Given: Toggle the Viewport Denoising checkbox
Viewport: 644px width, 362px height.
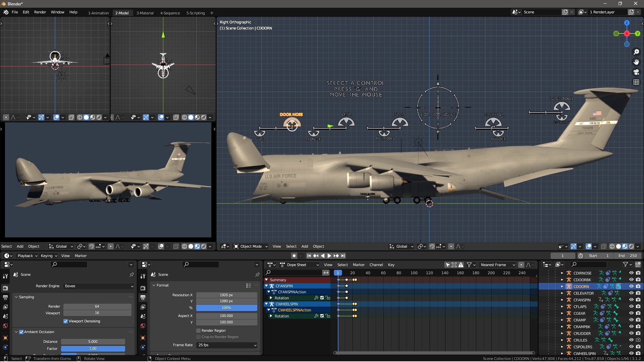Looking at the screenshot, I should click(66, 321).
